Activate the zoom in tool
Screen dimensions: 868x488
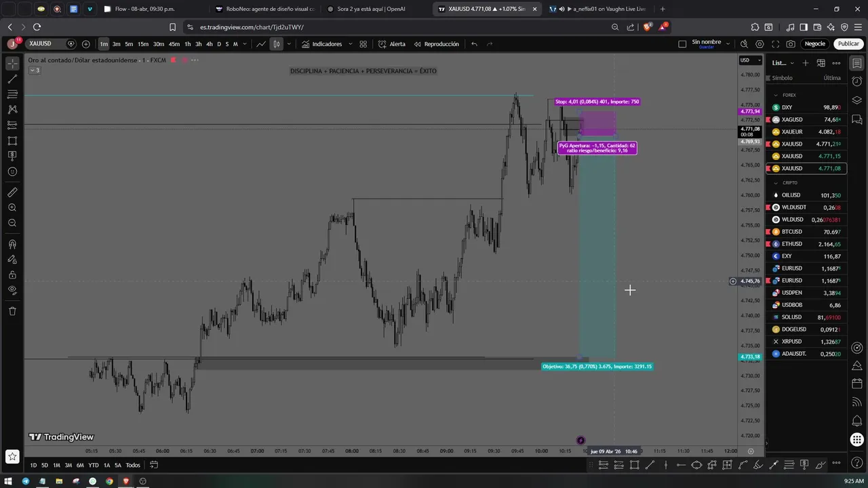[x=12, y=207]
